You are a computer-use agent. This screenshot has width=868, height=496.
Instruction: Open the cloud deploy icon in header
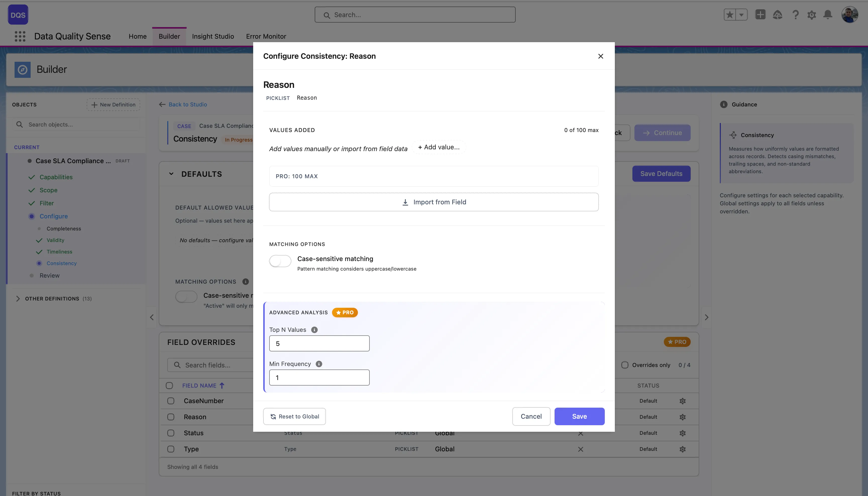point(778,15)
